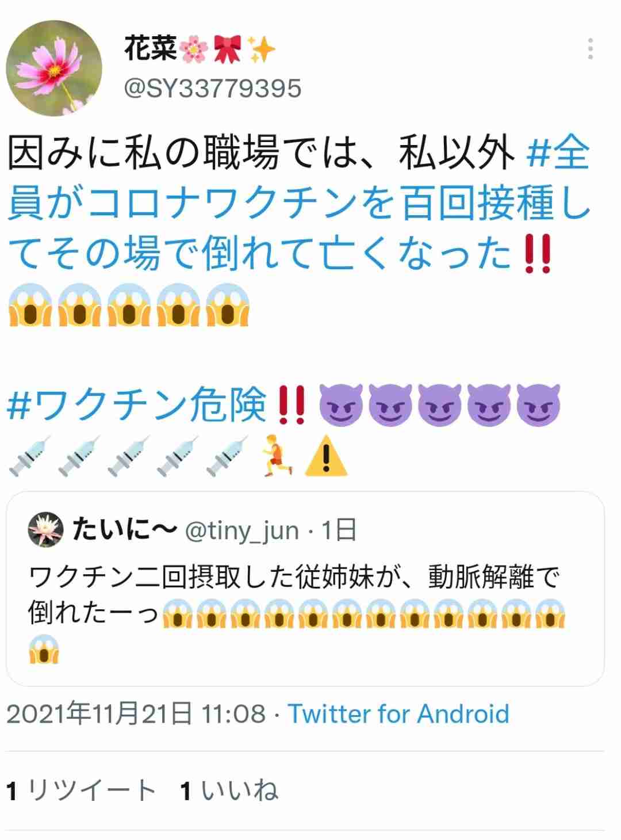Screen dimensions: 621x840
Task: Tap the yellow warning sign emoji
Action: click(x=325, y=457)
